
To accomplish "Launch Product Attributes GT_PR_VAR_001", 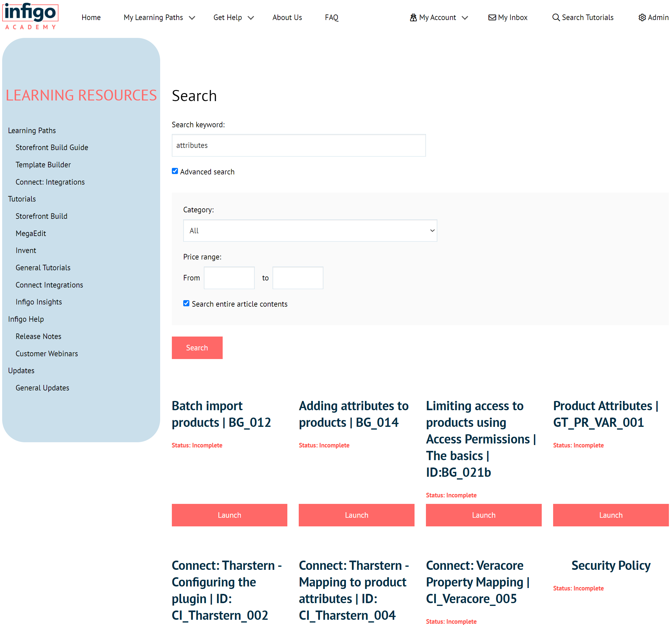I will tap(610, 515).
